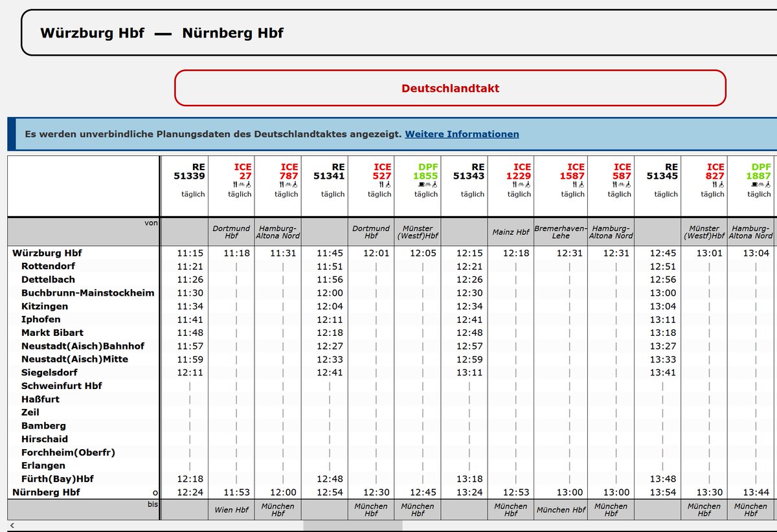This screenshot has width=777, height=532.
Task: Click the wheelchair icon under ICE 787
Action: point(295,184)
